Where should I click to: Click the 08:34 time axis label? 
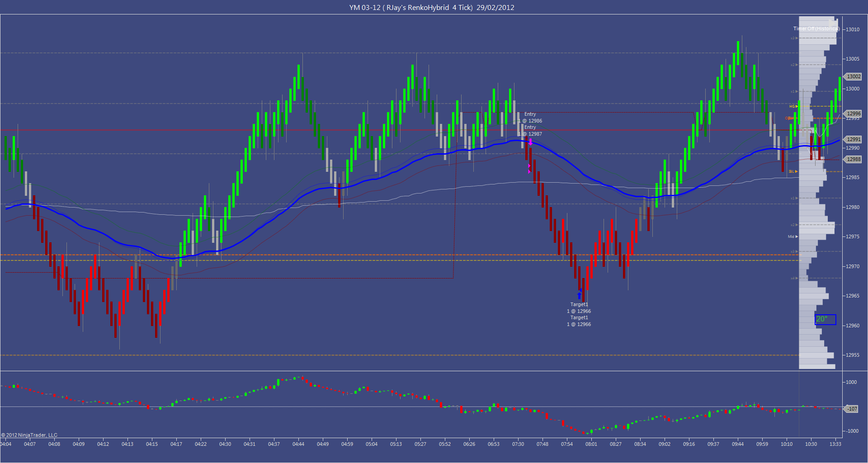[640, 444]
